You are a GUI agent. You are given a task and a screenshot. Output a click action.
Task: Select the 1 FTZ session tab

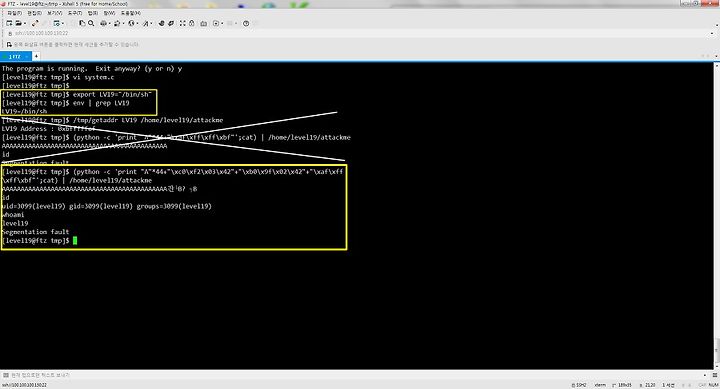(x=15, y=56)
